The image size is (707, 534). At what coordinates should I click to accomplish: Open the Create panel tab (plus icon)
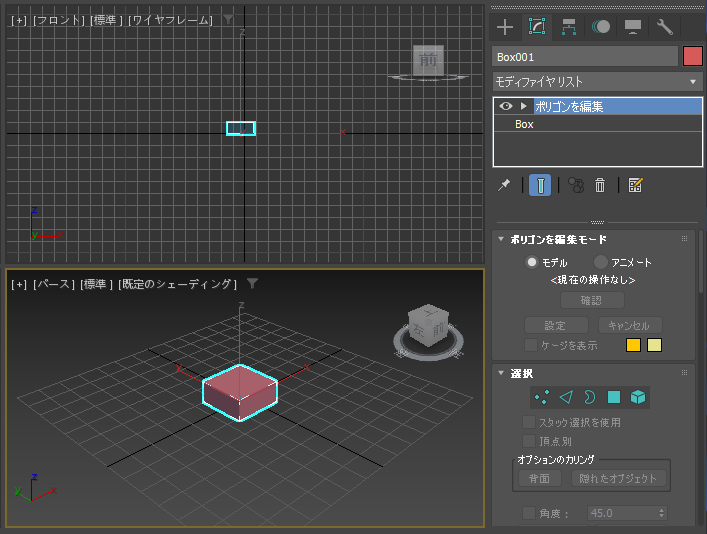tap(505, 27)
